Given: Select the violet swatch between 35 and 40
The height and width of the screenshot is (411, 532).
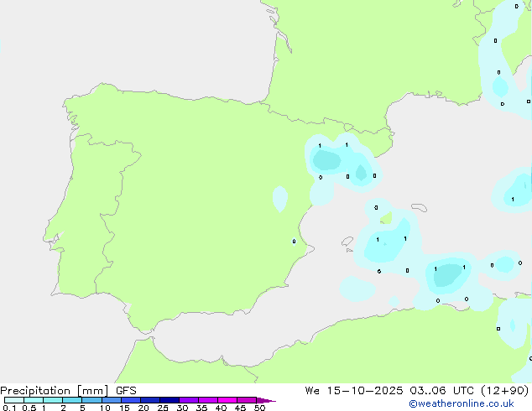Looking at the screenshot, I should point(208,400).
